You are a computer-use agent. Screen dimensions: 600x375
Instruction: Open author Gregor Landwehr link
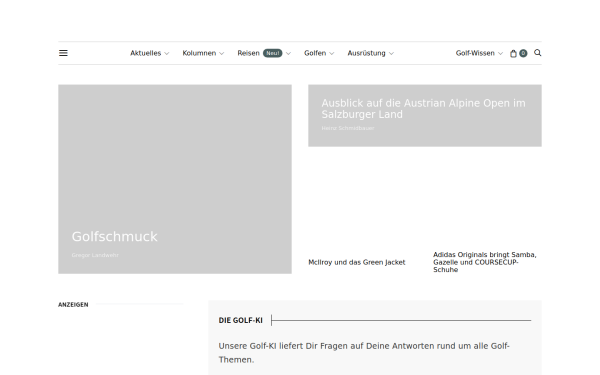point(95,255)
